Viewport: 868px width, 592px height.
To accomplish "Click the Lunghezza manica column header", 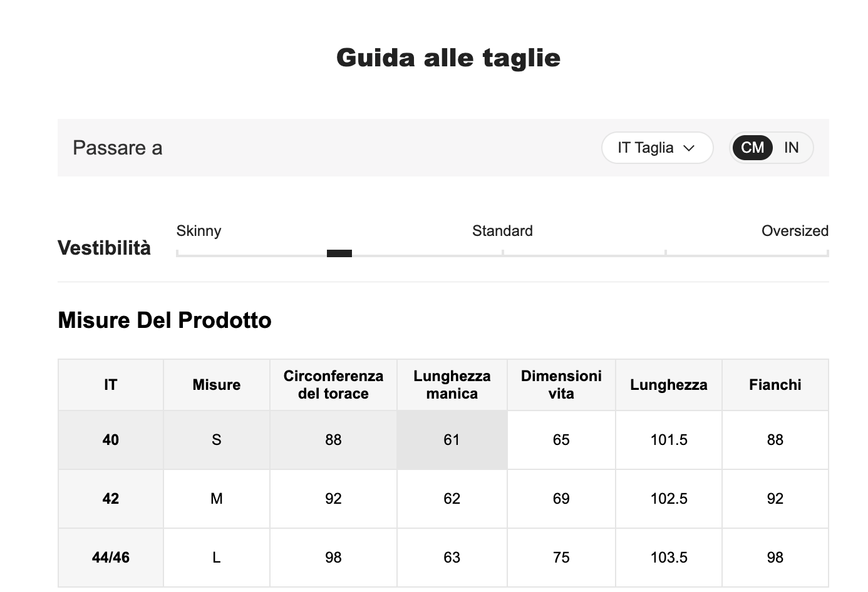I will 452,385.
